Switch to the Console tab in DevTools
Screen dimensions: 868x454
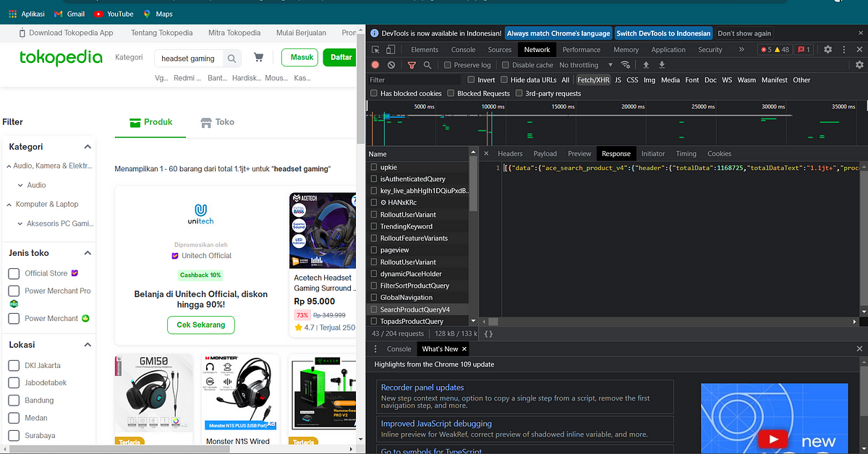[464, 50]
